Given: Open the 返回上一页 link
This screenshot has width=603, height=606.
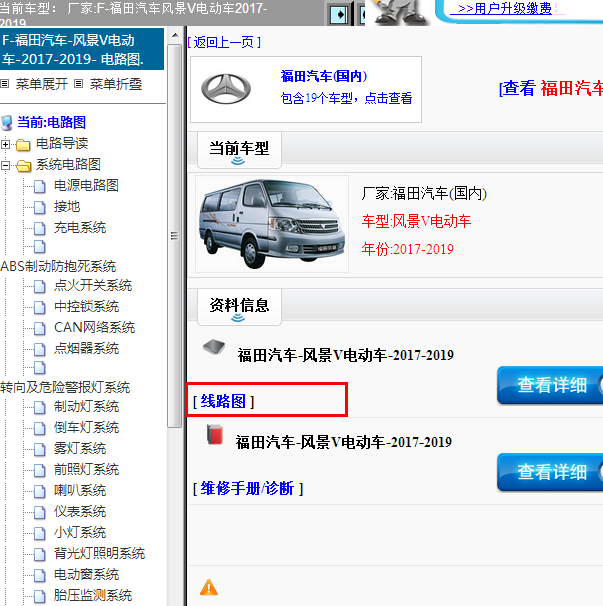Looking at the screenshot, I should [x=224, y=42].
